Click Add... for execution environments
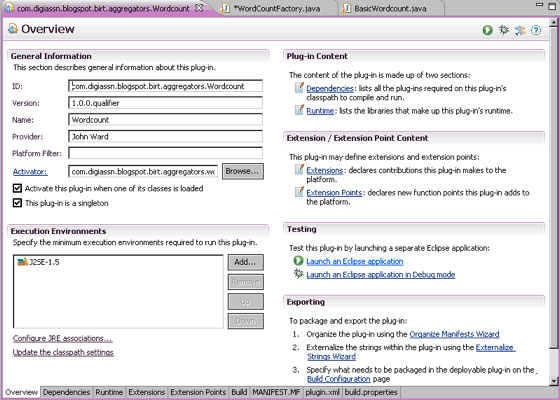This screenshot has width=560, height=400. (246, 262)
